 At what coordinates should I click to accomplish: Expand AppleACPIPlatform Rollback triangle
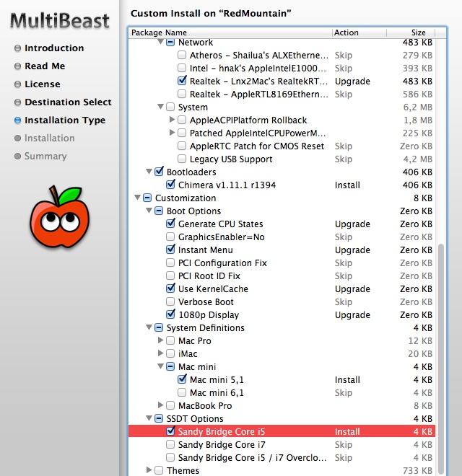[172, 120]
